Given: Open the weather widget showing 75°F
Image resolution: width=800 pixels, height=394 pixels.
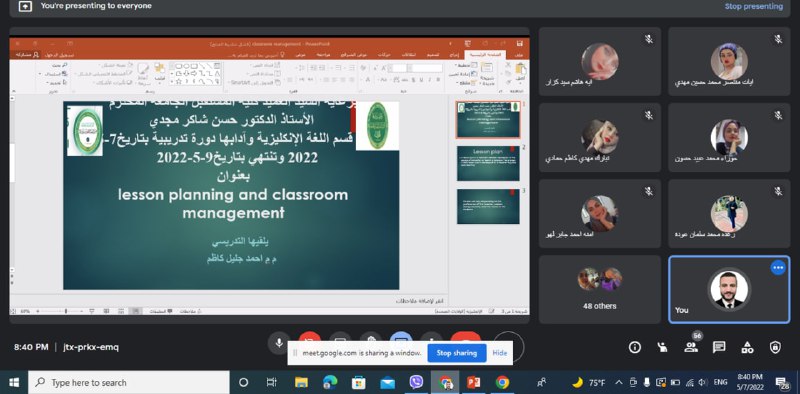Looking at the screenshot, I should pos(588,382).
